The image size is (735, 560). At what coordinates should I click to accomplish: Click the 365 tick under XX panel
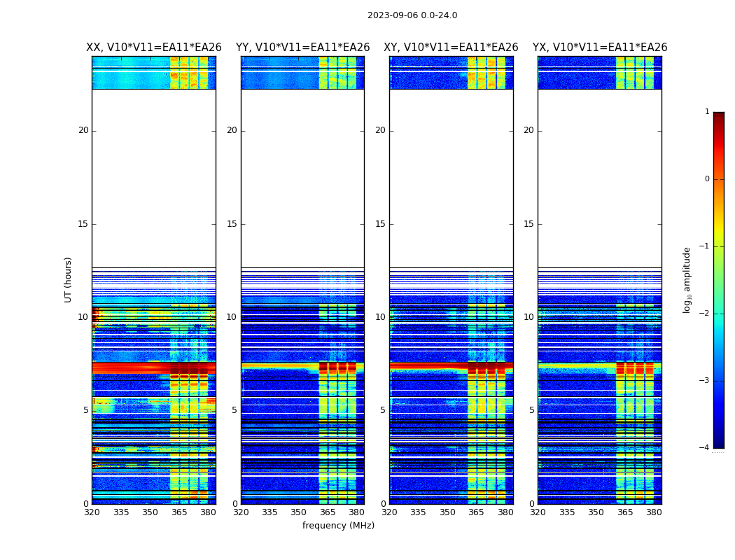(179, 512)
